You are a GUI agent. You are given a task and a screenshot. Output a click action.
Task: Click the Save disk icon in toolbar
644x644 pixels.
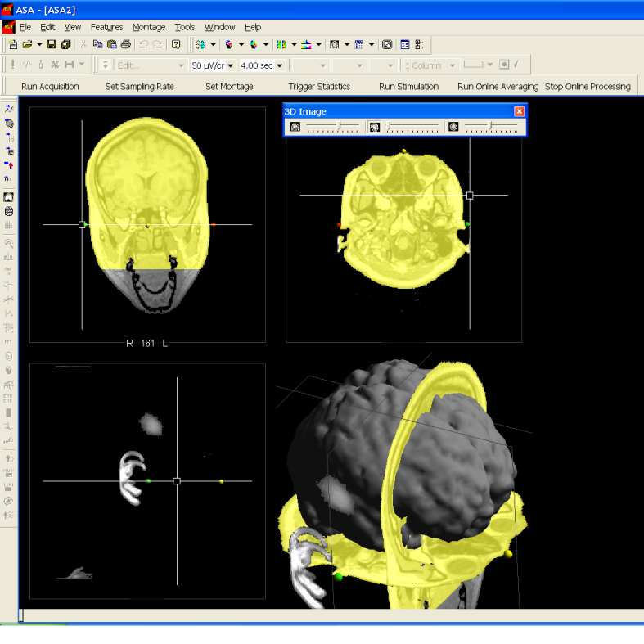coord(52,44)
